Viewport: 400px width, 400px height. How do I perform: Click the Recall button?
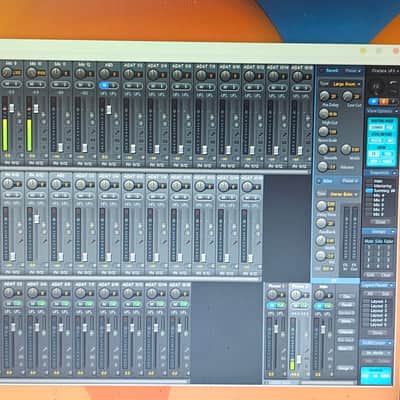(x=346, y=305)
